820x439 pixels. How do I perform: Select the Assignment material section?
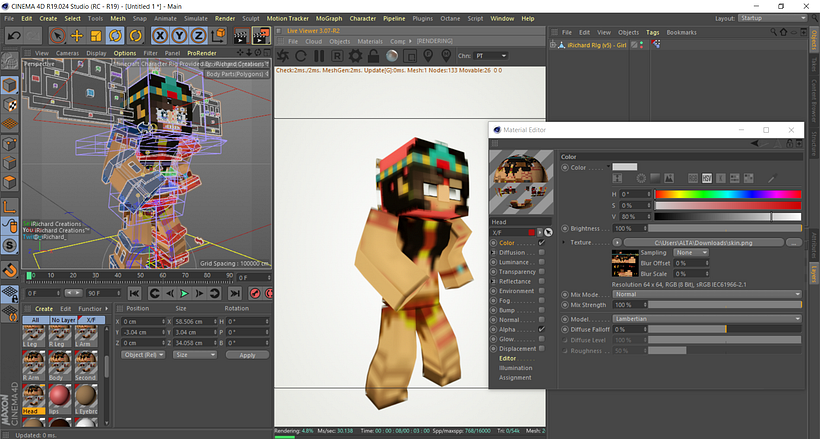tap(515, 377)
